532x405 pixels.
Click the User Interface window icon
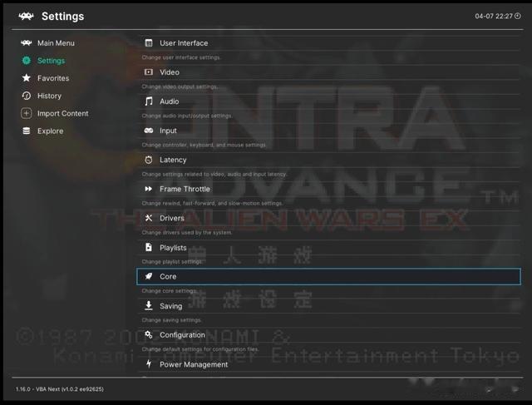(x=149, y=42)
